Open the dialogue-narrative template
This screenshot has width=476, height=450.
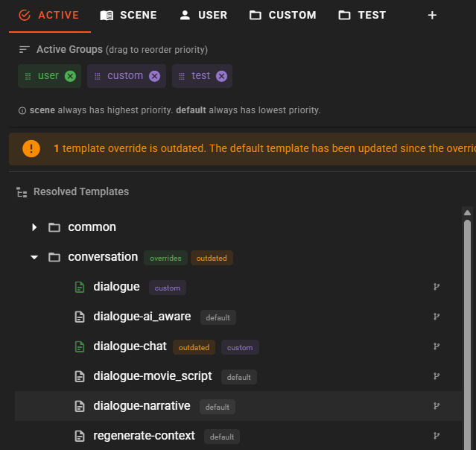pos(142,406)
